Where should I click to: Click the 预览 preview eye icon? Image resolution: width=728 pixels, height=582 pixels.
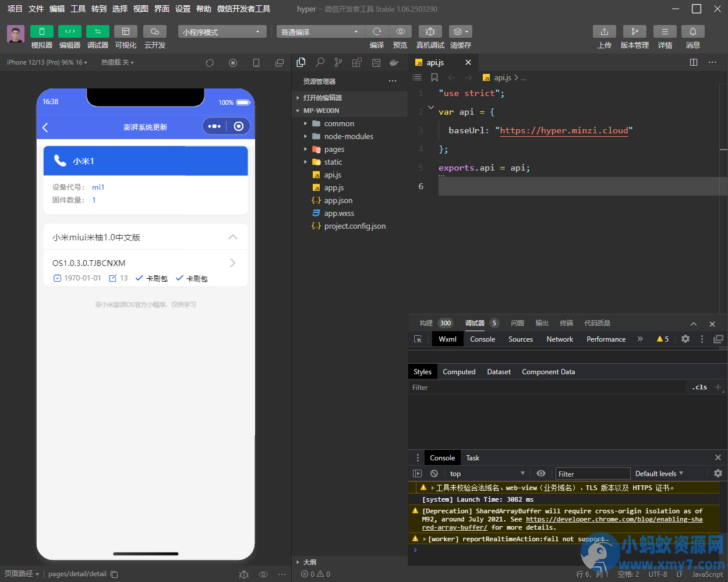(400, 31)
